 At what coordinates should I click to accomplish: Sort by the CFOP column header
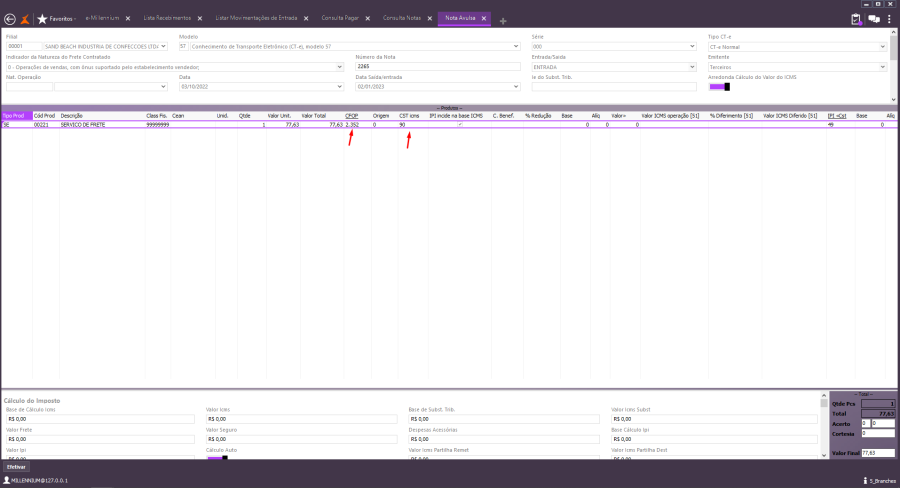coord(351,116)
